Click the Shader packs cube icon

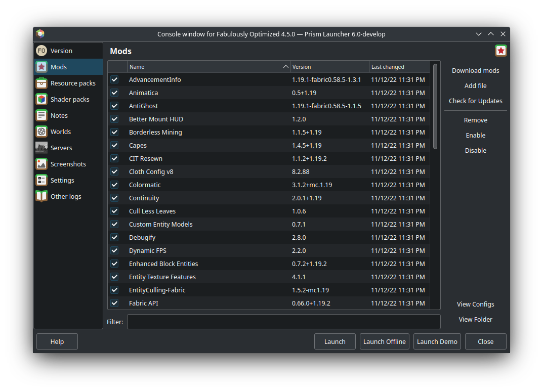[x=41, y=99]
